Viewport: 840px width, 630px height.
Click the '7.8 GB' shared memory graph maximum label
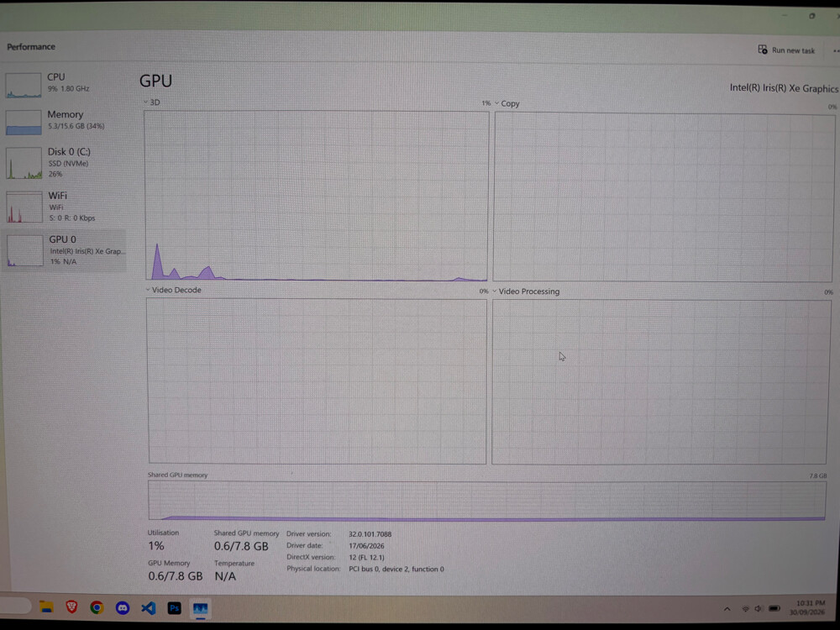point(818,475)
